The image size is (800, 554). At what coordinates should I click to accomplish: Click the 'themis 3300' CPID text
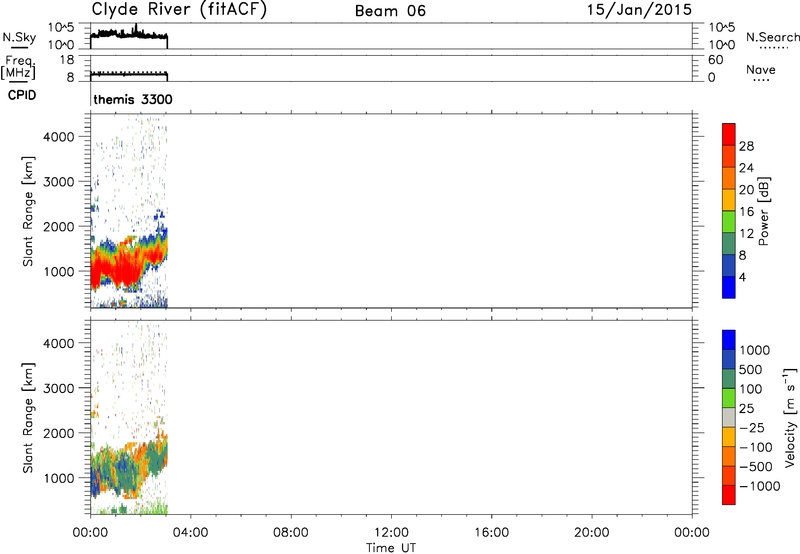tap(133, 99)
